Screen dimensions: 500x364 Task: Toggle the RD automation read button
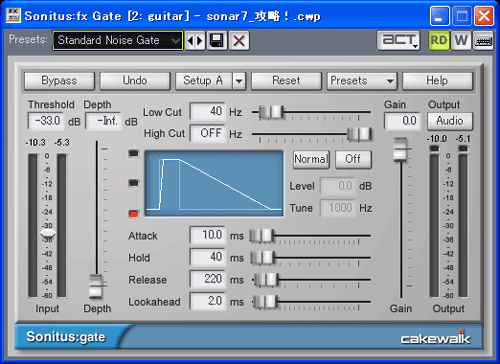[439, 41]
